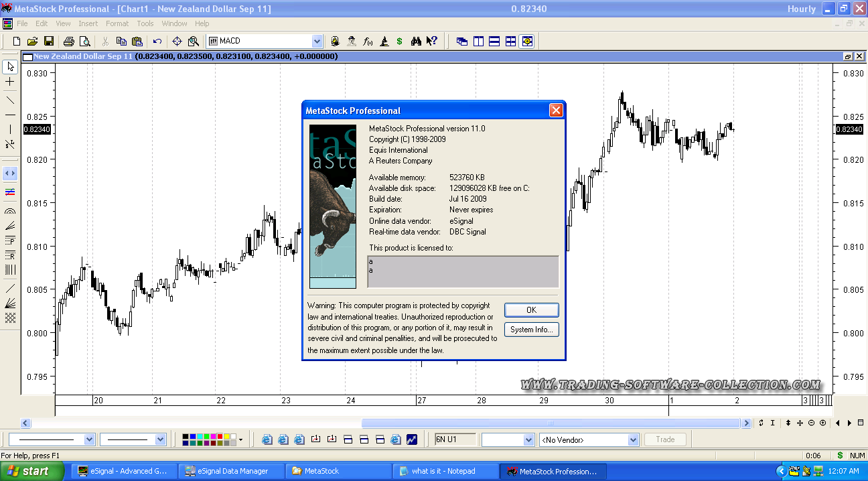Select the Fibonacci arcs drawing tool
Image resolution: width=868 pixels, height=481 pixels.
[x=10, y=211]
